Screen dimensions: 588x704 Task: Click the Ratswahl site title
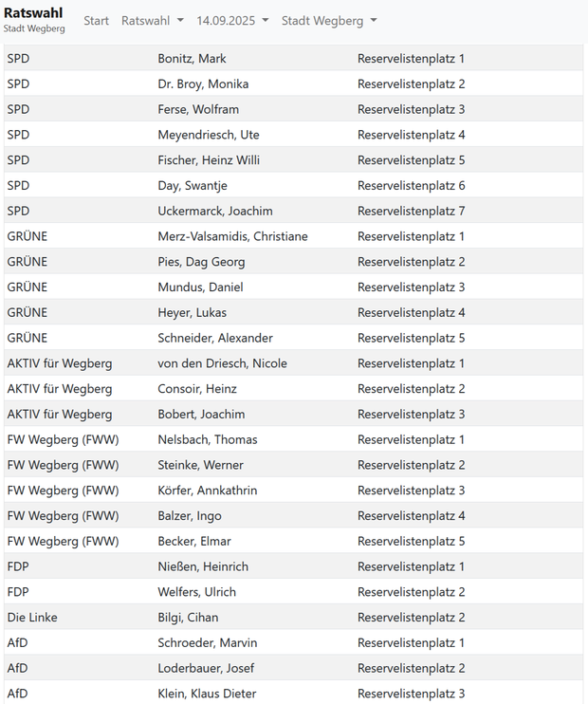pyautogui.click(x=33, y=13)
